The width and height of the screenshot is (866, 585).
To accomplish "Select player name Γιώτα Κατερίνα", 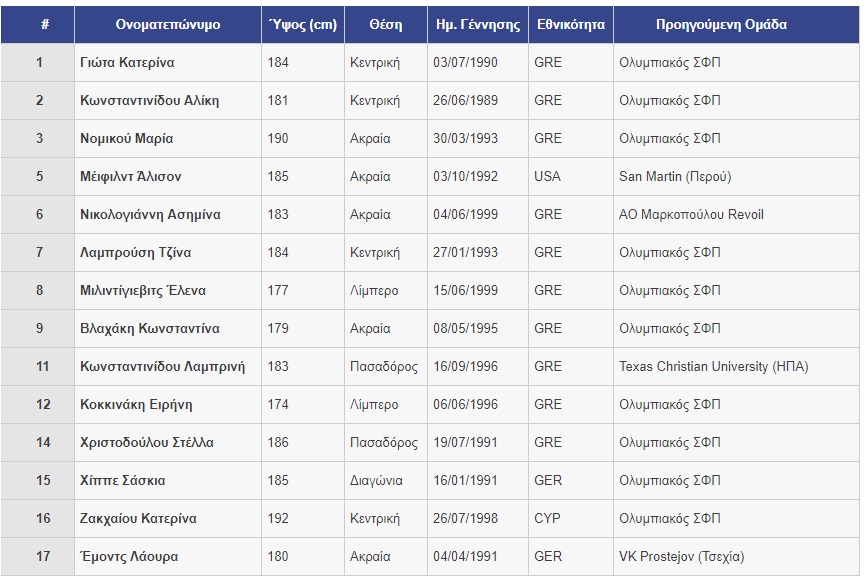I will (x=127, y=62).
